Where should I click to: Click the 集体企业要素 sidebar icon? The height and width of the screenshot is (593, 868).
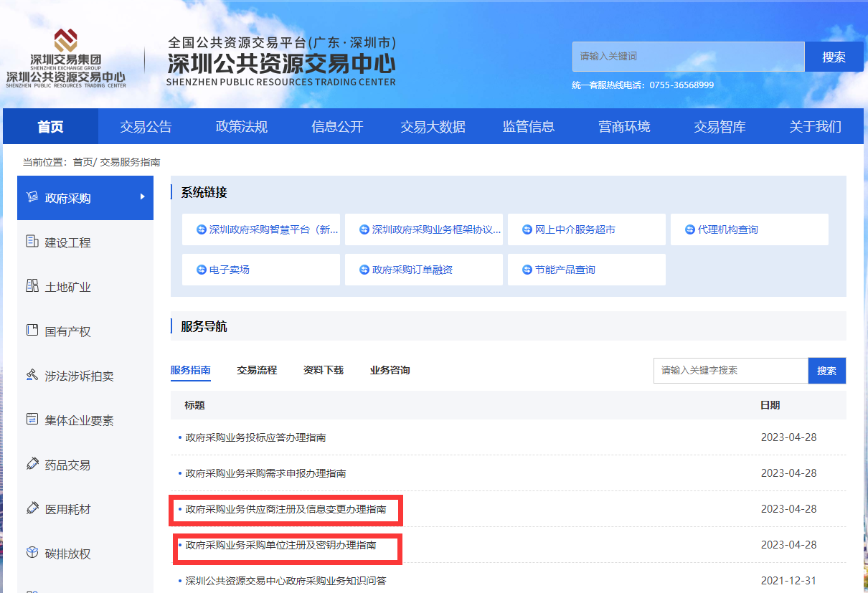click(32, 419)
